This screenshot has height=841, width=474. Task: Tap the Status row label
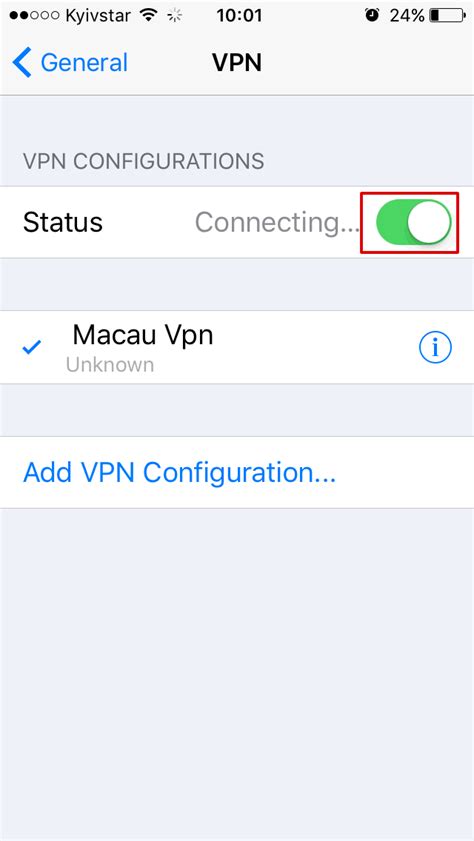click(x=63, y=222)
